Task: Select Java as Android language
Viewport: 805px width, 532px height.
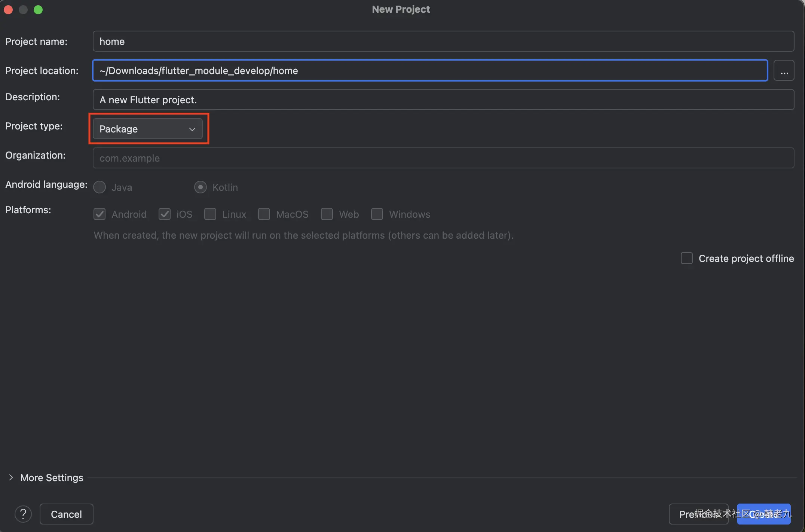Action: tap(100, 187)
